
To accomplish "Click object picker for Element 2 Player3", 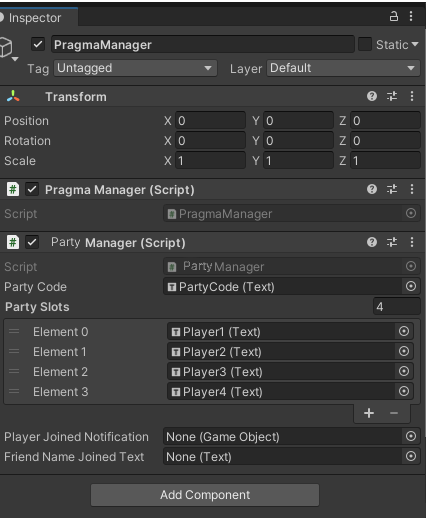I will pos(404,371).
